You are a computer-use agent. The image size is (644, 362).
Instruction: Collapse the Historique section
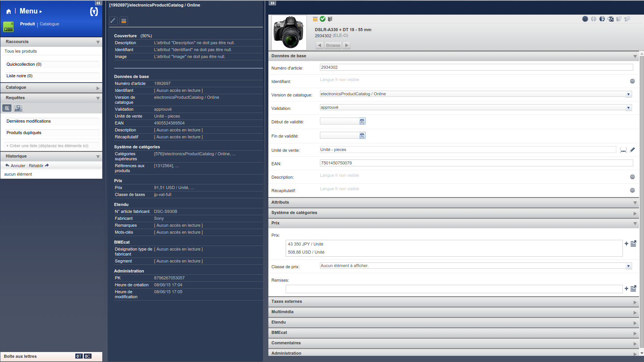pos(98,157)
